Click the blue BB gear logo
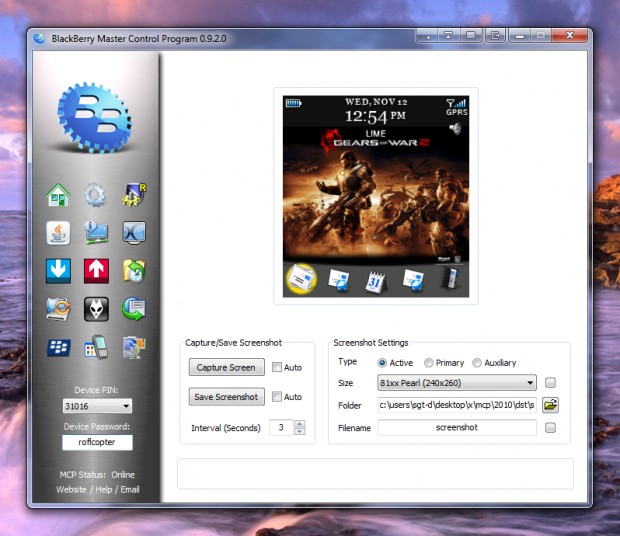The image size is (620, 536). coord(95,118)
